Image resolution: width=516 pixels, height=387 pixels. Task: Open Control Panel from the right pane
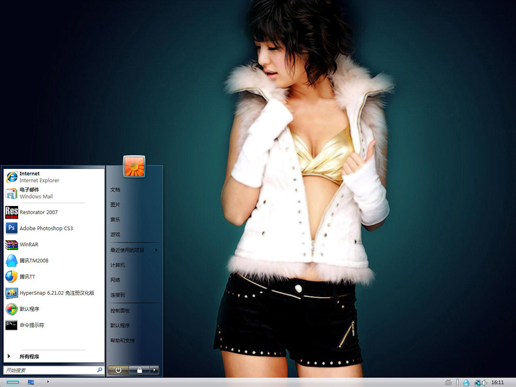pos(134,310)
